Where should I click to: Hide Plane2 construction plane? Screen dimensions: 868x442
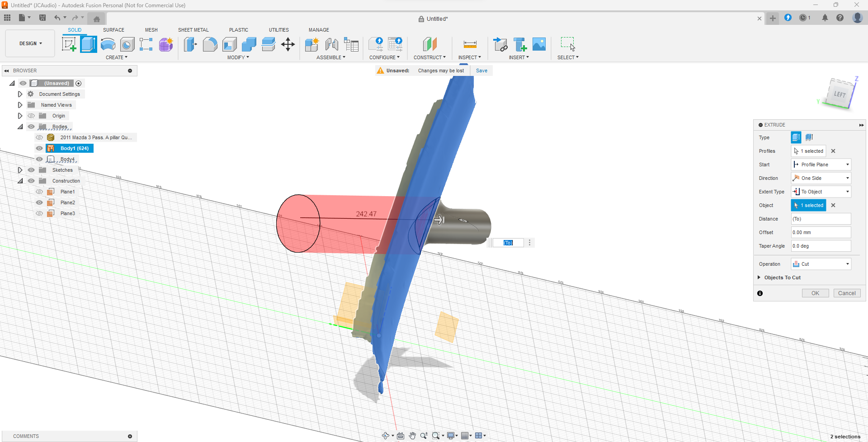point(39,202)
